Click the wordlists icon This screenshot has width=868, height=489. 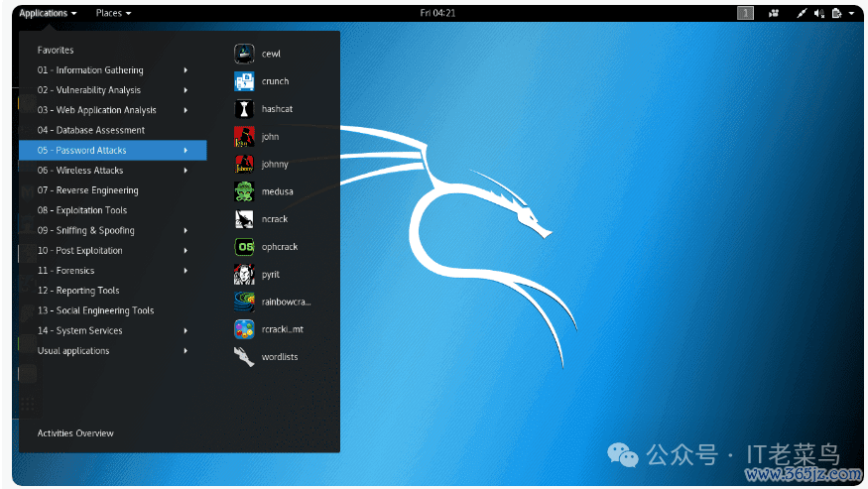tap(244, 357)
